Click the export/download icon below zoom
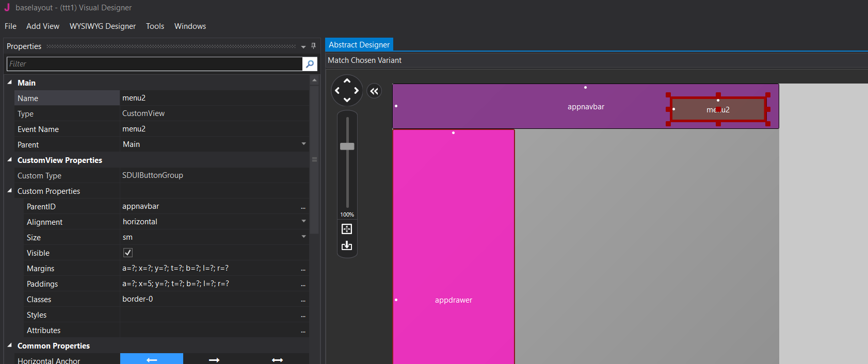The width and height of the screenshot is (868, 364). (x=347, y=245)
